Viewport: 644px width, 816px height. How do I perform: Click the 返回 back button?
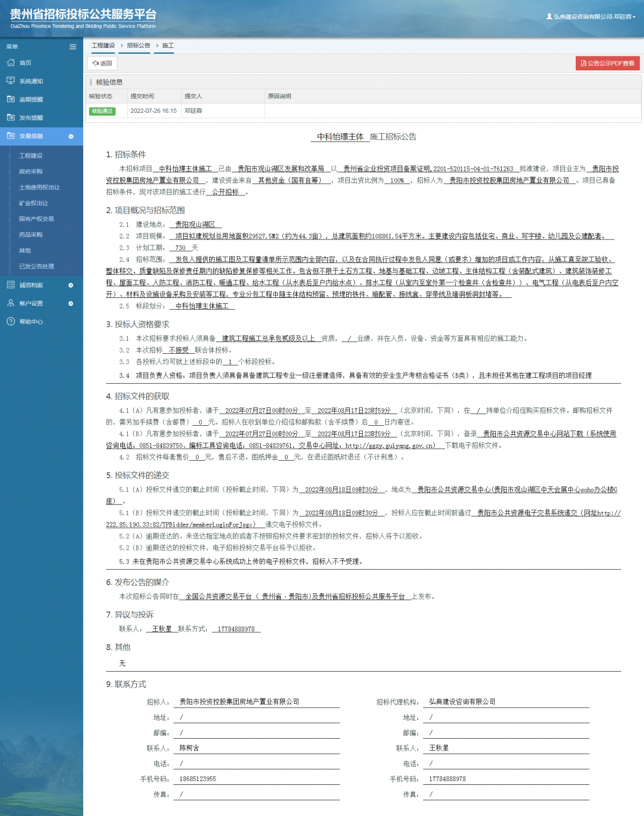[x=101, y=63]
